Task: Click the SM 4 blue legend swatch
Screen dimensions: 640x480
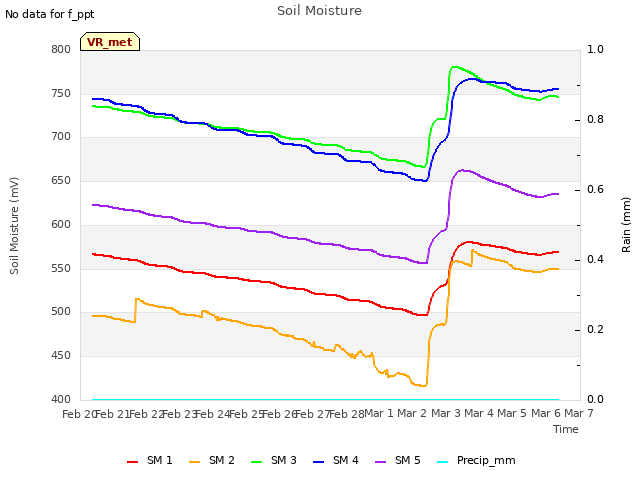Action: [318, 462]
